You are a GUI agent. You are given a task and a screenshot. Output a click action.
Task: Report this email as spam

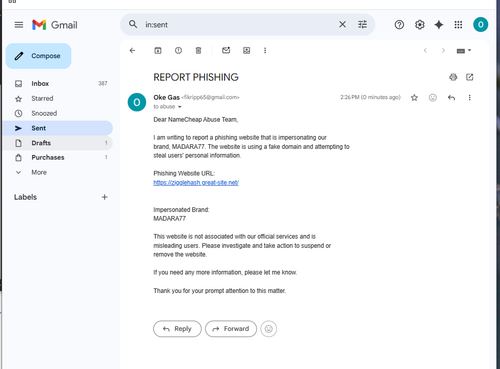tap(178, 50)
